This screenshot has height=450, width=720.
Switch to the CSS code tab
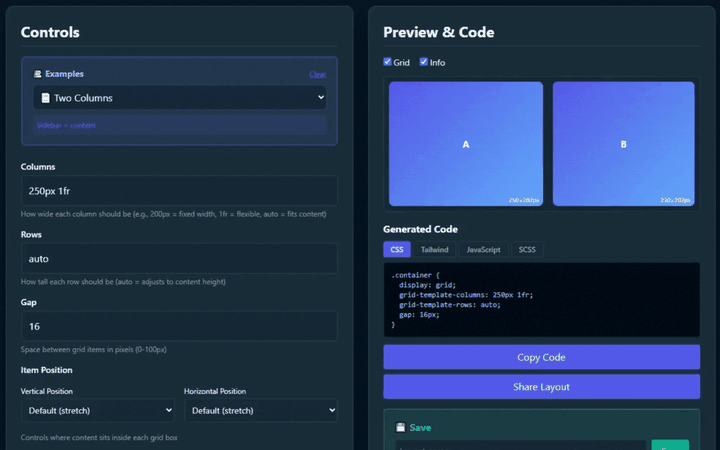coord(397,249)
